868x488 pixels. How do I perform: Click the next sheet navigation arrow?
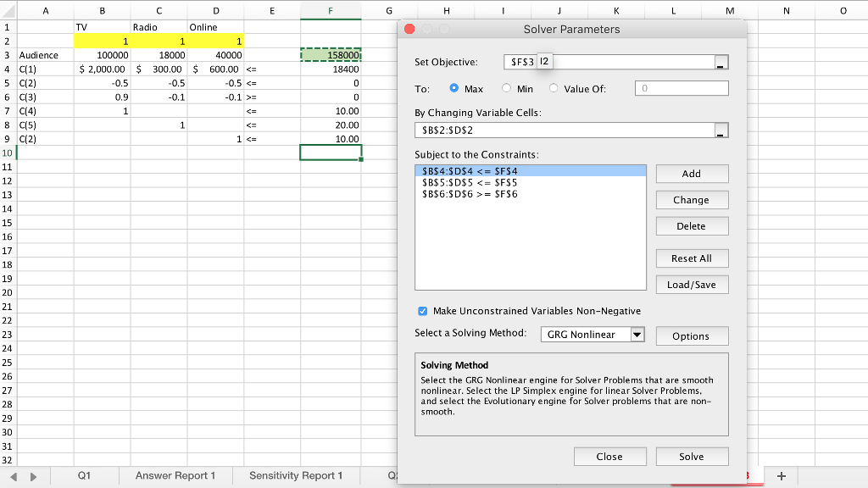[34, 476]
